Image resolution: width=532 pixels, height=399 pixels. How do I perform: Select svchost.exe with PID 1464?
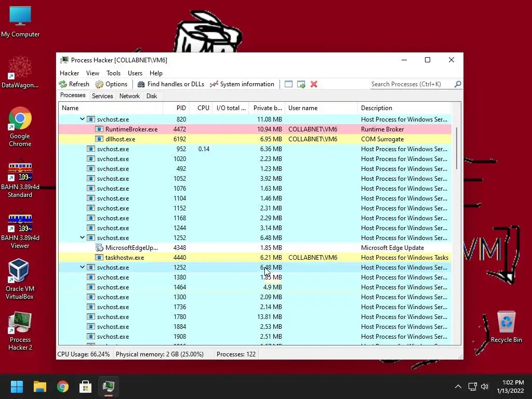tap(255, 287)
